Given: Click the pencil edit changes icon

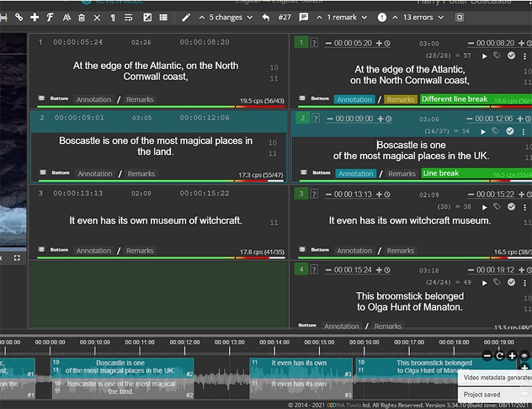Looking at the screenshot, I should tap(186, 17).
